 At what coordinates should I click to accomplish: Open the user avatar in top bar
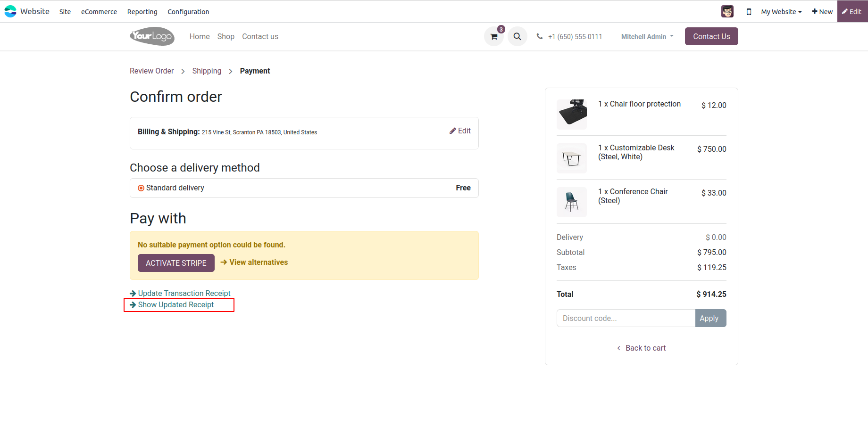point(727,11)
